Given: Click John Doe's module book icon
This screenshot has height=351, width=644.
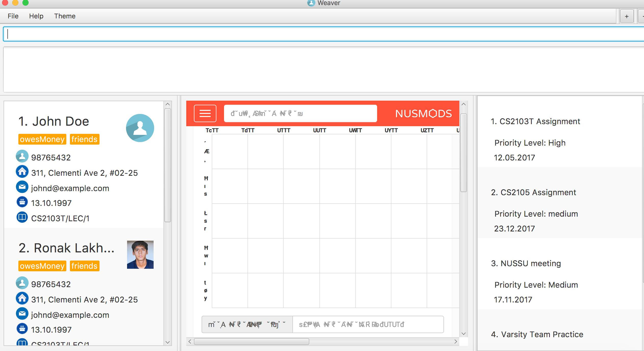Looking at the screenshot, I should pos(22,217).
